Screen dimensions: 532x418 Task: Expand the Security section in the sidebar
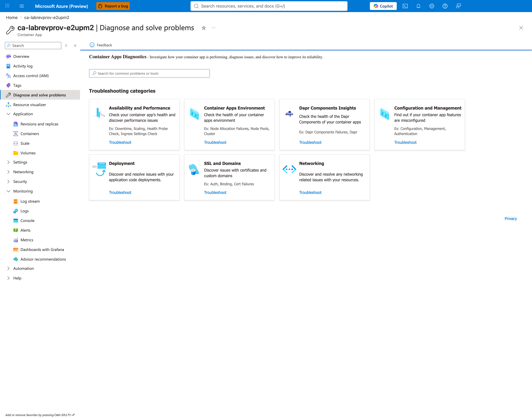click(8, 182)
